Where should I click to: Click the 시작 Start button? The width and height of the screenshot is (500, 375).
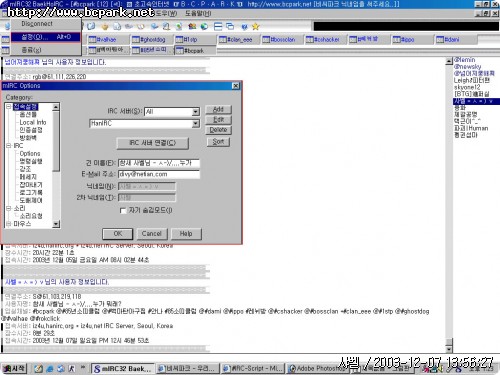click(x=14, y=369)
